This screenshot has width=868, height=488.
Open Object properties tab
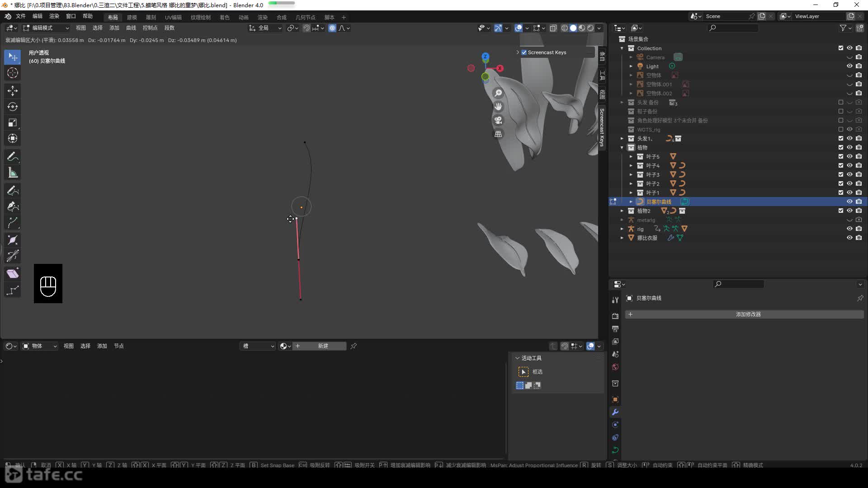pos(615,399)
